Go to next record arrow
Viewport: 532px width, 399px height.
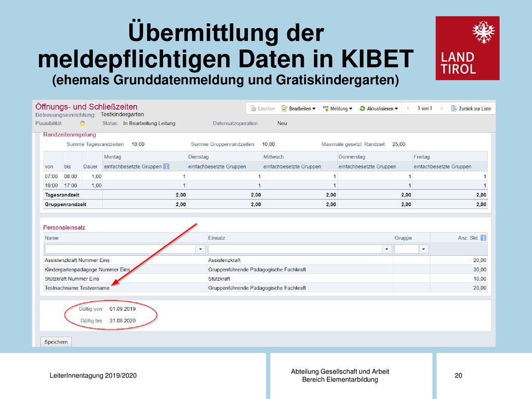coord(442,109)
